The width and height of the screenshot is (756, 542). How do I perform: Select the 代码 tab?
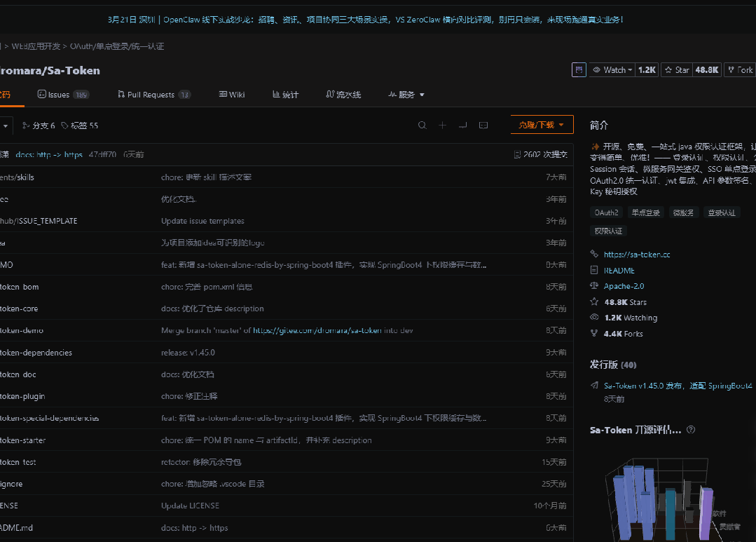coord(6,95)
